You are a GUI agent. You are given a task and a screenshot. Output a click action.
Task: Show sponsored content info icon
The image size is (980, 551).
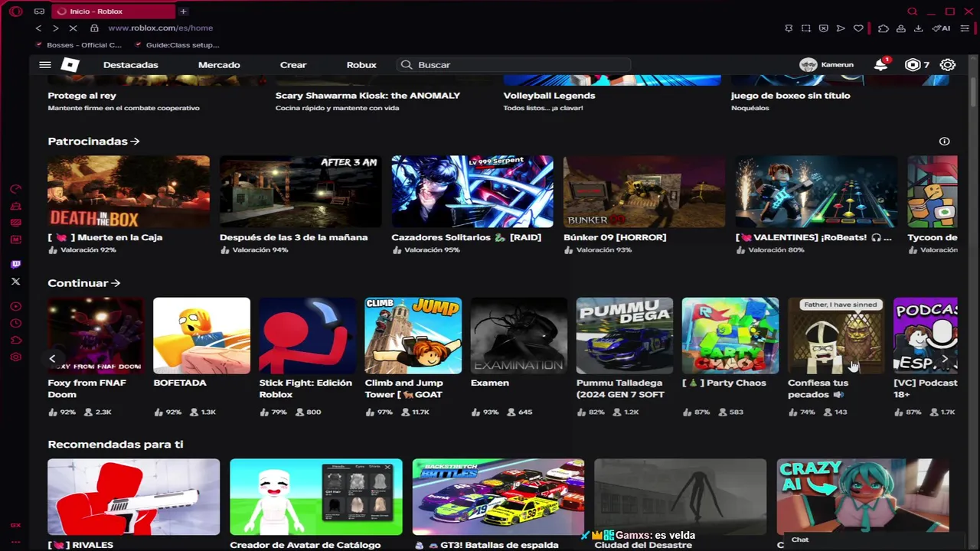click(x=944, y=142)
